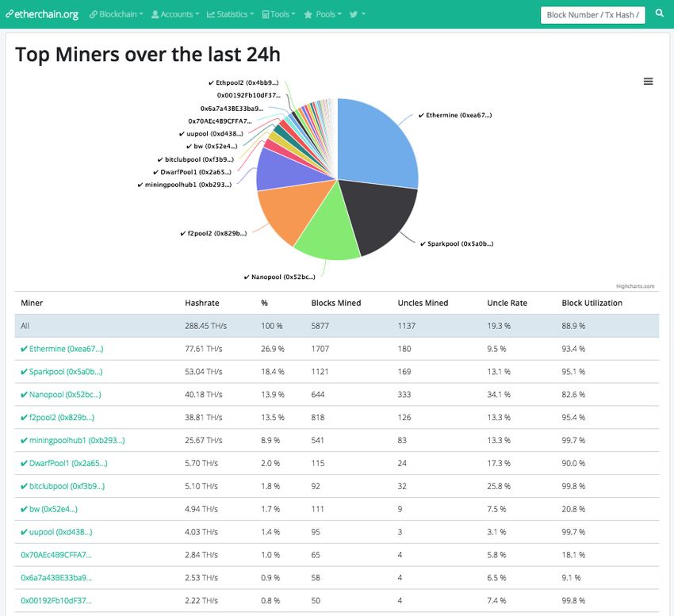Open the Twitter bird icon menu

pyautogui.click(x=357, y=14)
